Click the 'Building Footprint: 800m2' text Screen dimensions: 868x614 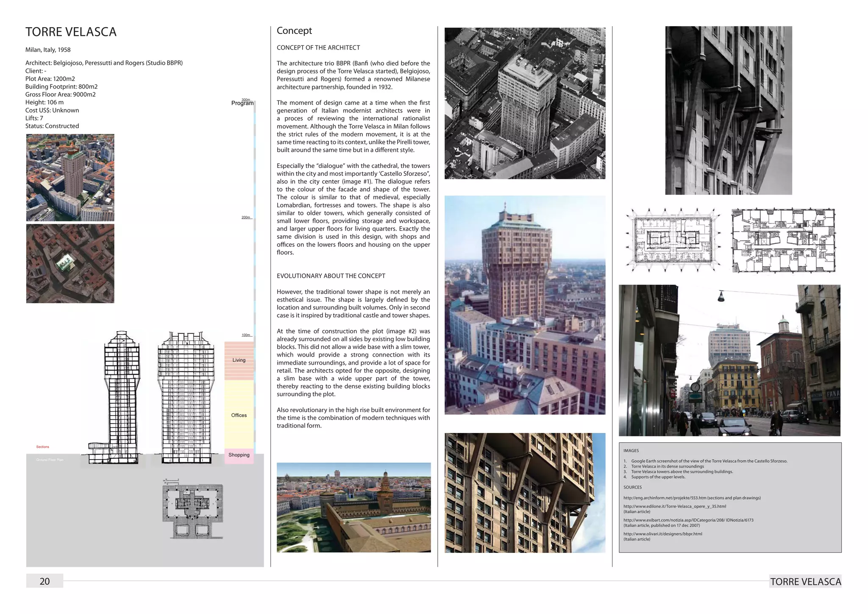61,87
